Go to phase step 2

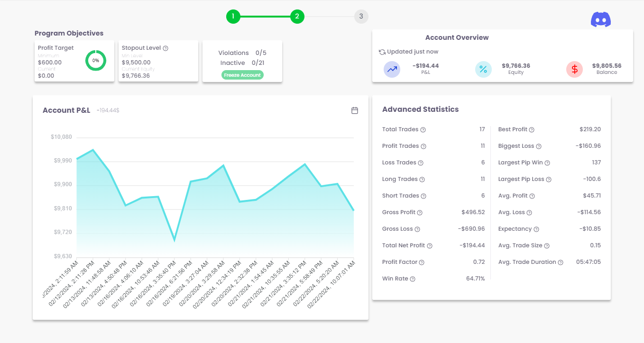point(297,17)
